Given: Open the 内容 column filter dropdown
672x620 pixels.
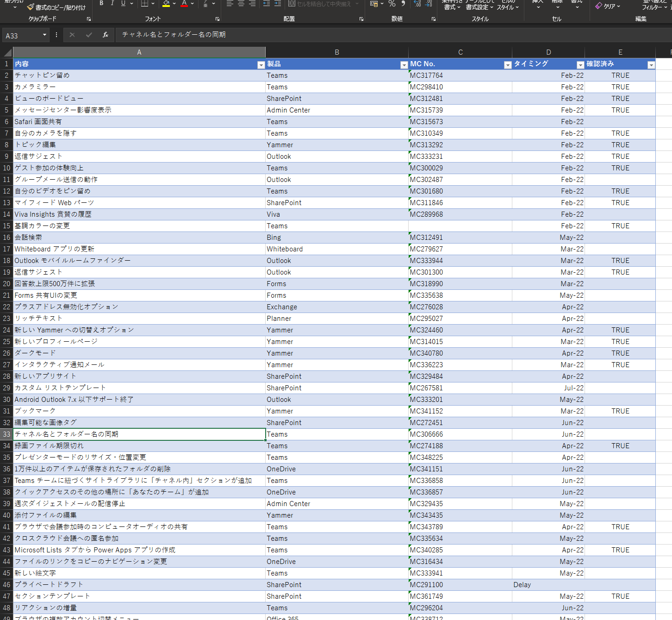Looking at the screenshot, I should point(261,65).
